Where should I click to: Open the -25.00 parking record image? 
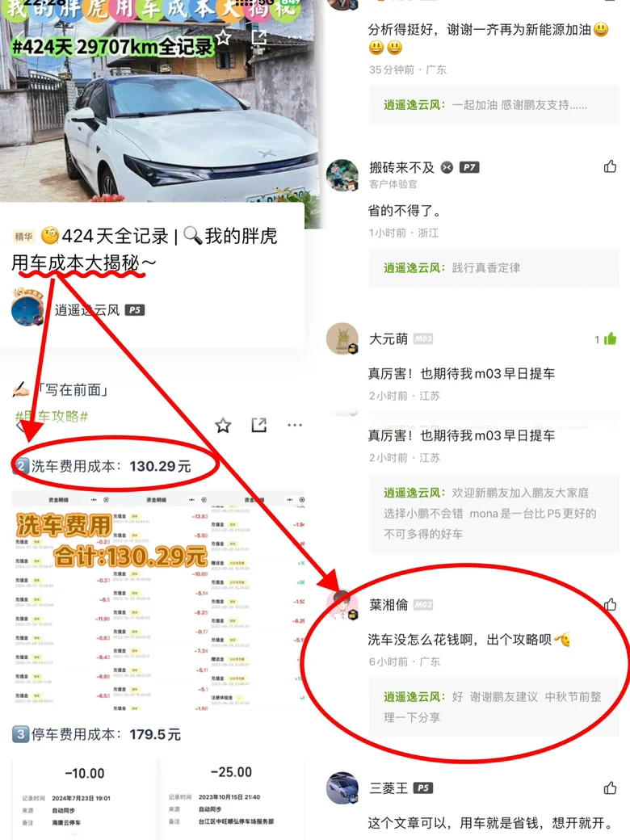(x=232, y=797)
